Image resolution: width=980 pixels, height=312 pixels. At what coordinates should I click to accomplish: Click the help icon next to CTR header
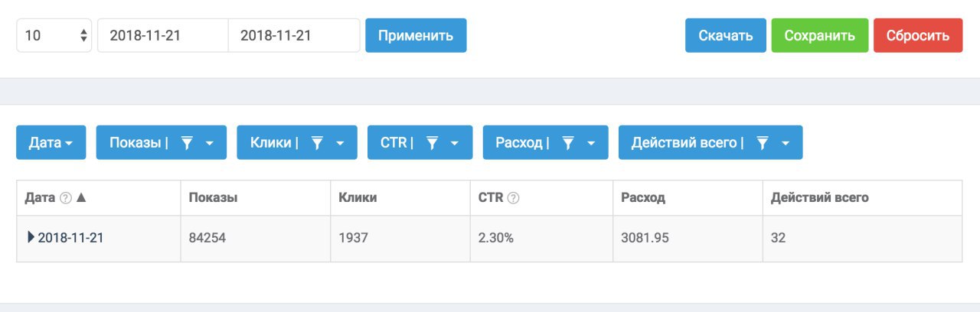[x=513, y=198]
